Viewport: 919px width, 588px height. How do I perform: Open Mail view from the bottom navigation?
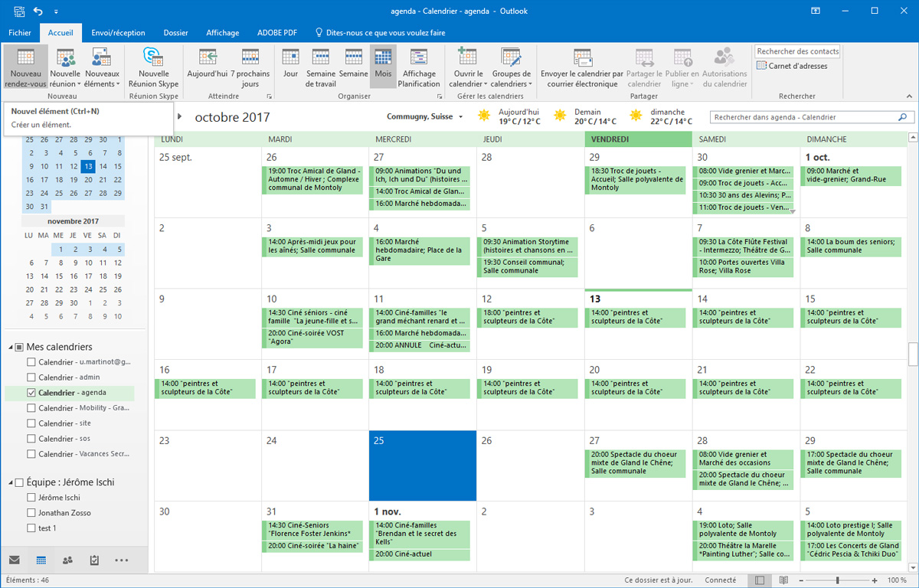(x=14, y=560)
